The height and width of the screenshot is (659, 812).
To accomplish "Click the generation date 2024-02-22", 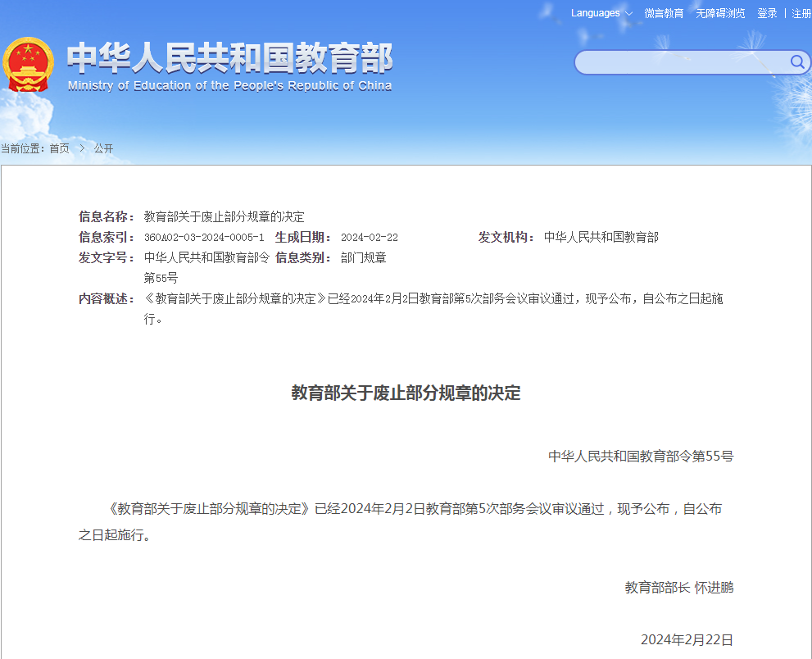I will pyautogui.click(x=370, y=237).
